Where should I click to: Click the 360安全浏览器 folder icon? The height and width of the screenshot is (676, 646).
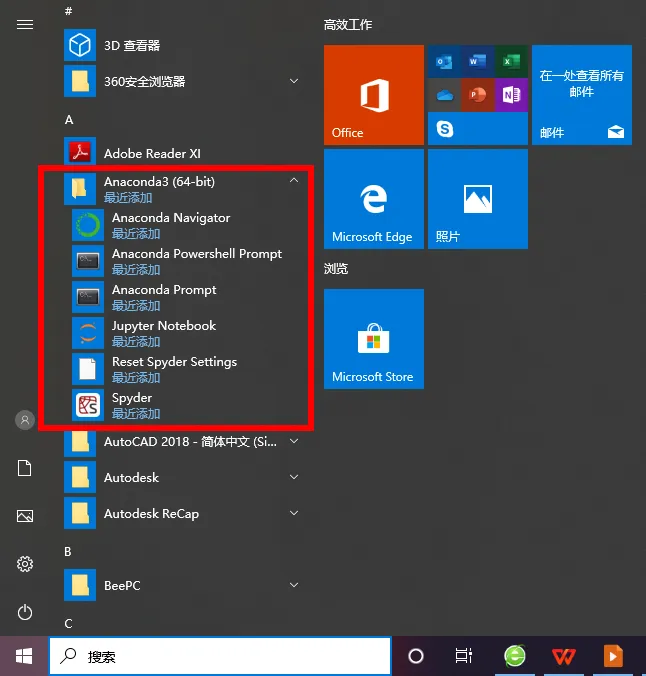click(80, 81)
